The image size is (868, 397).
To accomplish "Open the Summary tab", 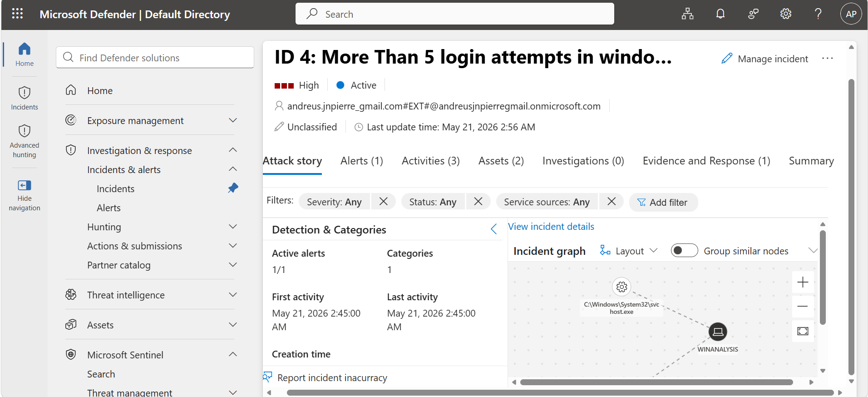I will [x=811, y=161].
